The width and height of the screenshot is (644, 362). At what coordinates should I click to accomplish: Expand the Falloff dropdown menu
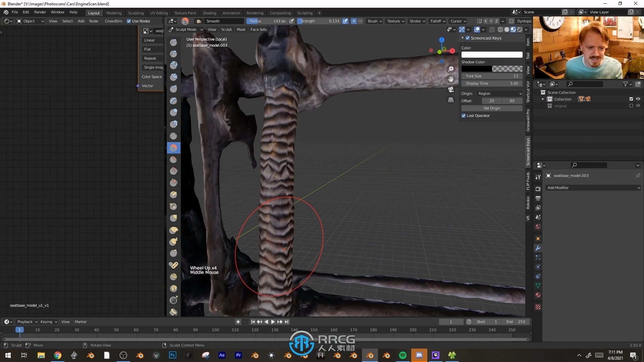tap(437, 21)
